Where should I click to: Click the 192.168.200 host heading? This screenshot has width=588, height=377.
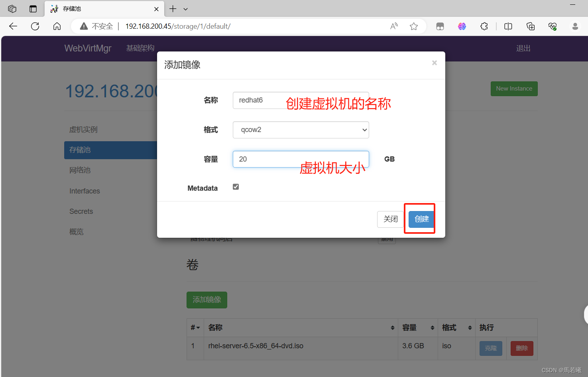(111, 91)
